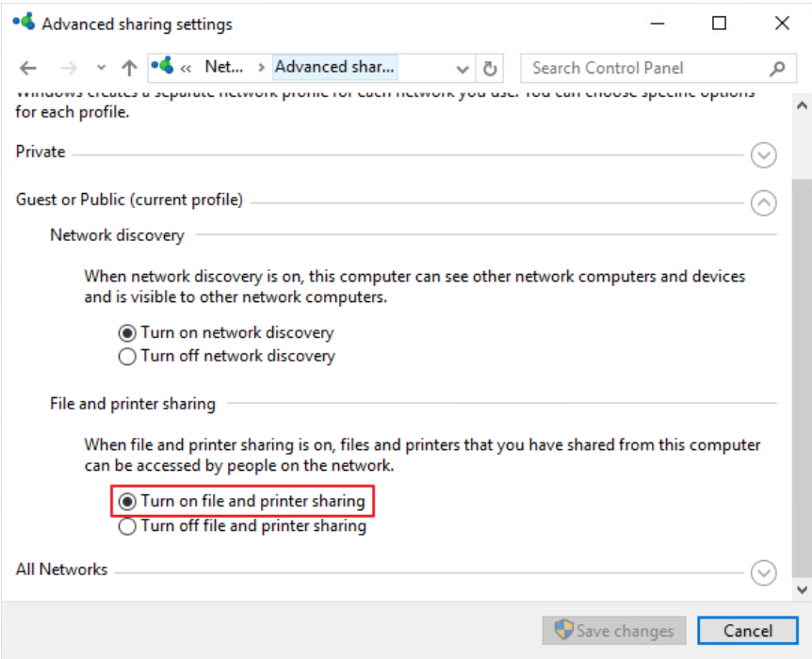Select Turn off network discovery
Image resolution: width=812 pixels, height=659 pixels.
coord(127,357)
